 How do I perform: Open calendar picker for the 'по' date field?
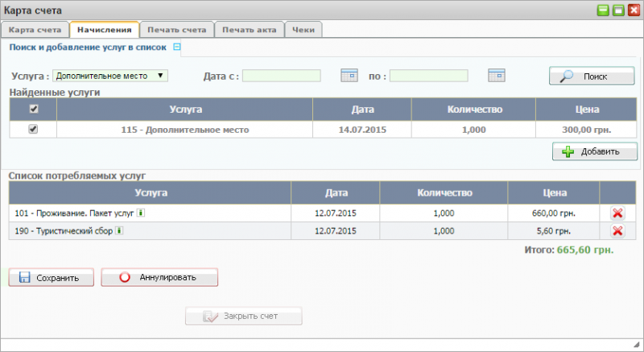point(496,76)
